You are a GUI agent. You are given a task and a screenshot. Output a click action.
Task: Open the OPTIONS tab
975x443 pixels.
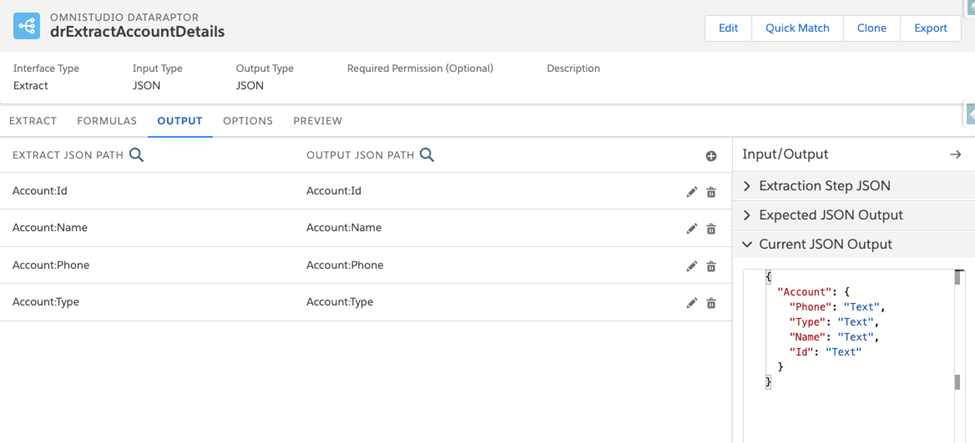coord(248,121)
